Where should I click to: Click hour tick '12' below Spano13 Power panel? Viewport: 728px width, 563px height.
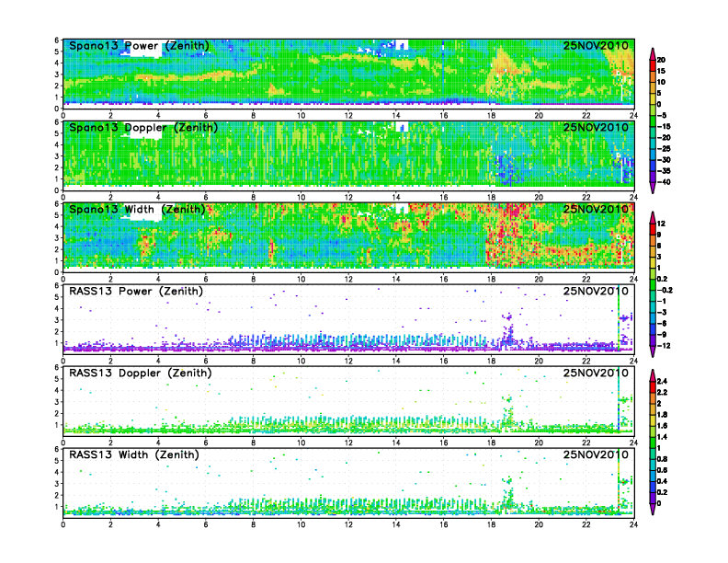[348, 116]
